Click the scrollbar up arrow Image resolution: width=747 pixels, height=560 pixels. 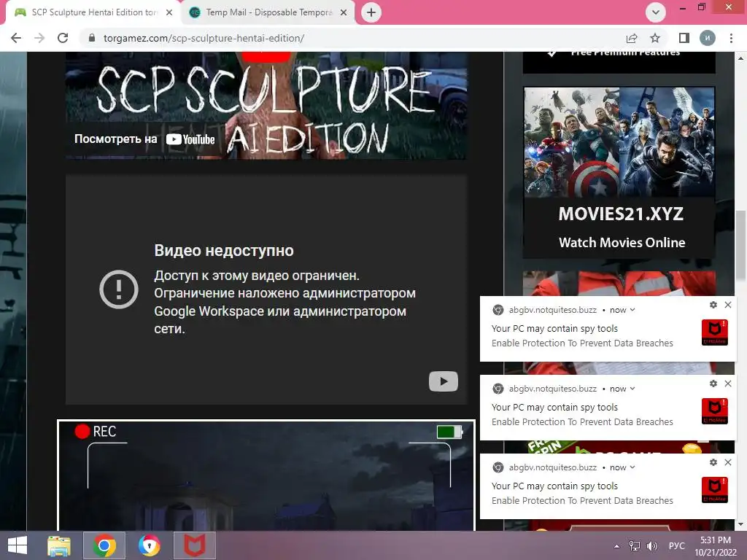pos(741,58)
